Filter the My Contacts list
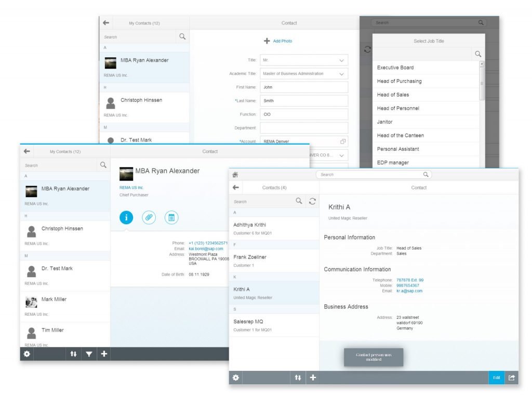The image size is (532, 400). pyautogui.click(x=89, y=354)
